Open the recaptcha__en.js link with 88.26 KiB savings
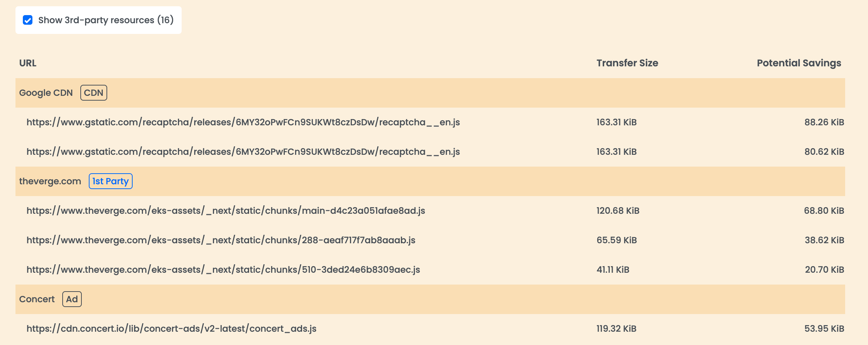Image resolution: width=868 pixels, height=345 pixels. (243, 122)
